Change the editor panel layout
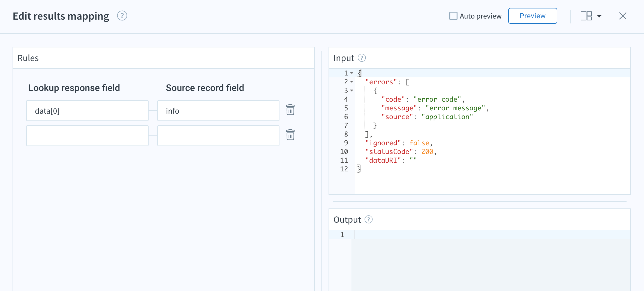This screenshot has width=644, height=291. point(586,16)
